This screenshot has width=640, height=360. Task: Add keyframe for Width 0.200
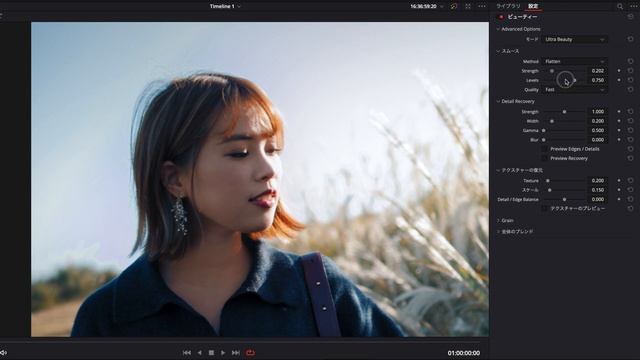click(619, 121)
